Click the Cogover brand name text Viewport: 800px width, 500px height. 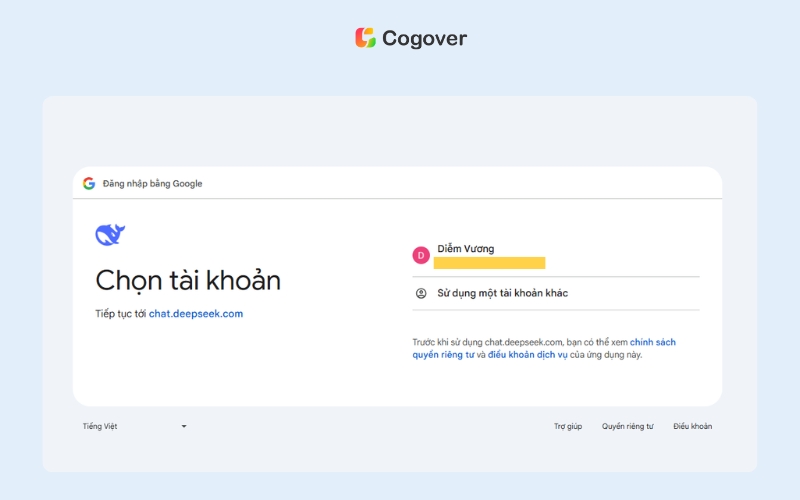[424, 38]
